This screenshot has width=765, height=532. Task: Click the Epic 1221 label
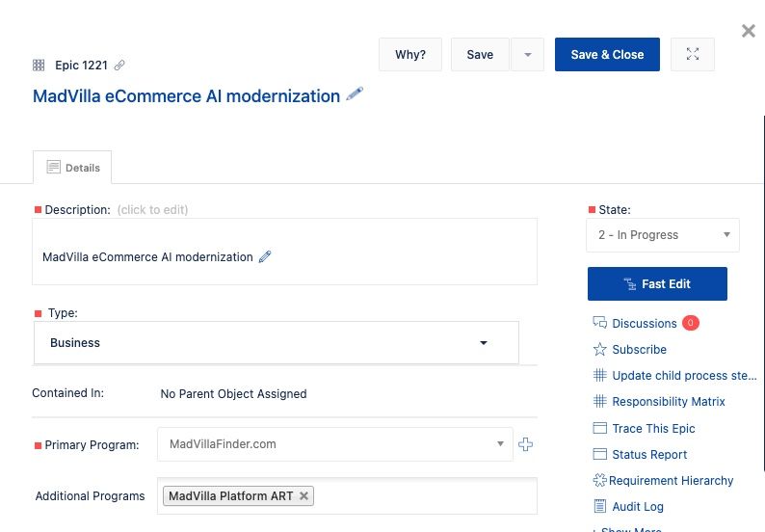tap(81, 66)
